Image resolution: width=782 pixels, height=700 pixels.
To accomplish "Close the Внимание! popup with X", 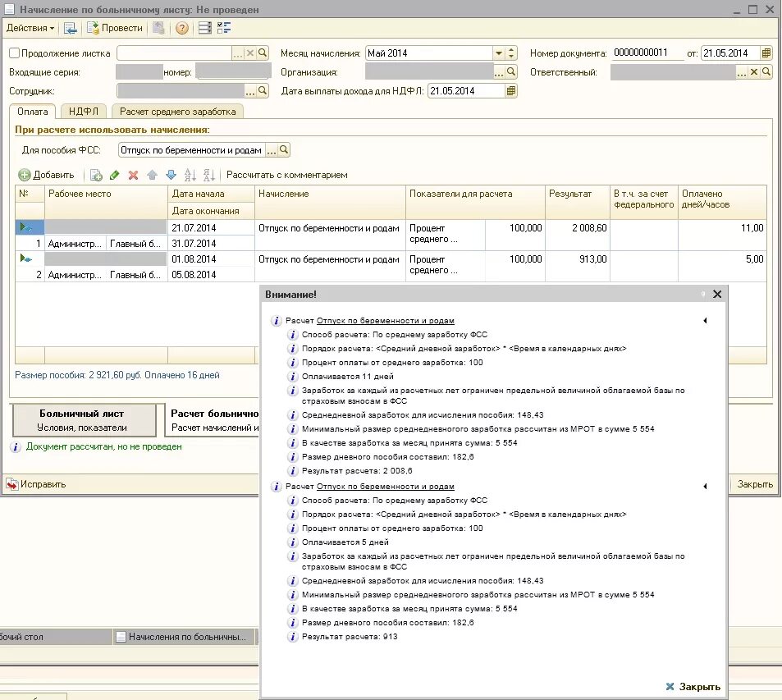I will 717,295.
